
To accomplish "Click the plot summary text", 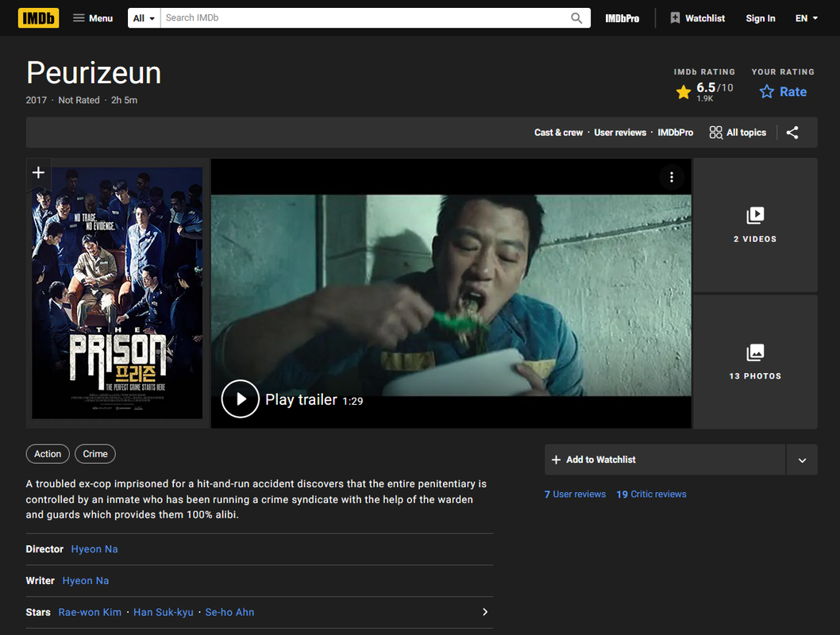I will tap(256, 499).
